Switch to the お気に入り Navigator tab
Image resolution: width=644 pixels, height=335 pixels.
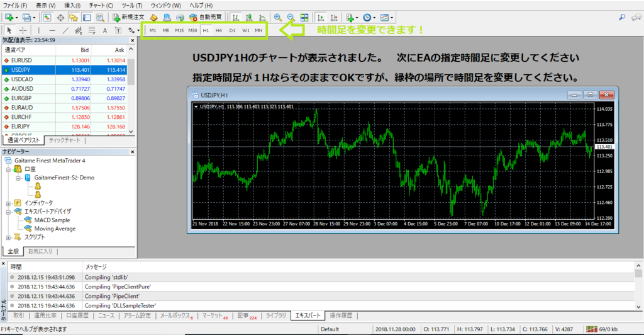click(40, 251)
